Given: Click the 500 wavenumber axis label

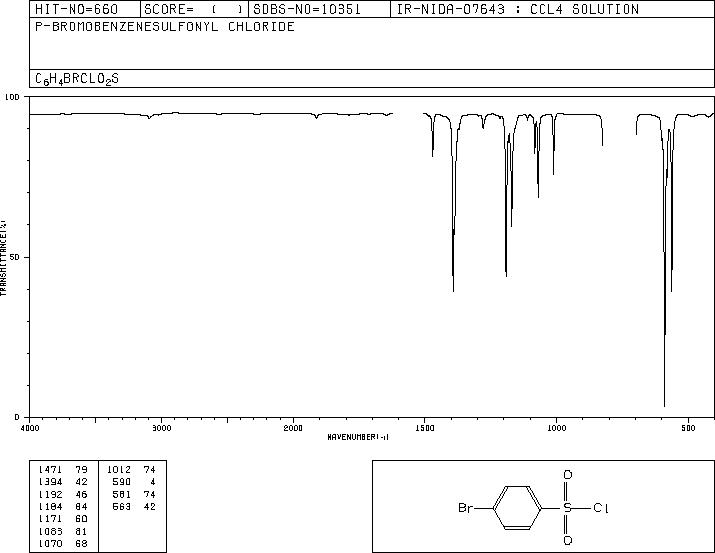Looking at the screenshot, I should coord(688,428).
